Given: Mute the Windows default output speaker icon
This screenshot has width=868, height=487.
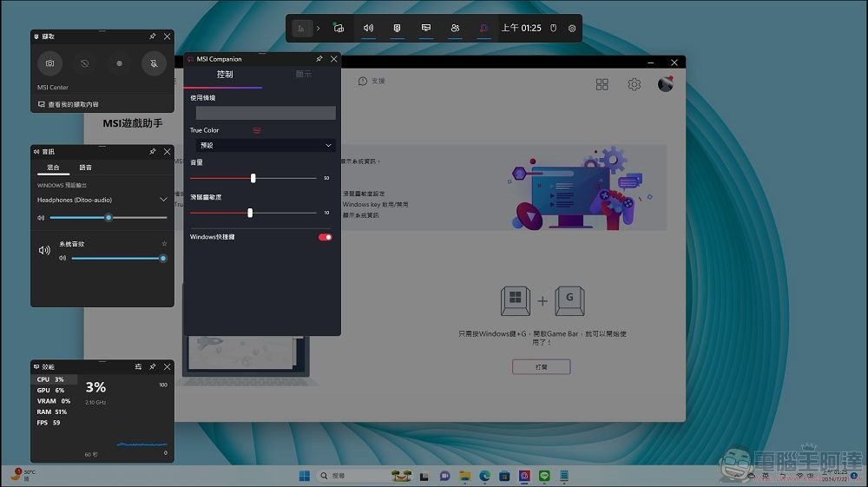Looking at the screenshot, I should point(41,218).
